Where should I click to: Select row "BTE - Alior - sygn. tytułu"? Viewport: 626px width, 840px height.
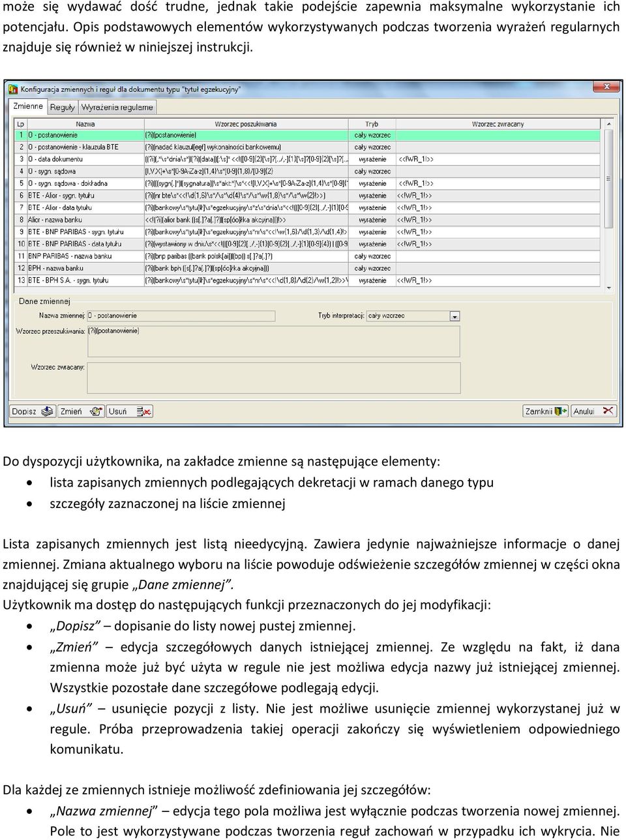pos(306,196)
